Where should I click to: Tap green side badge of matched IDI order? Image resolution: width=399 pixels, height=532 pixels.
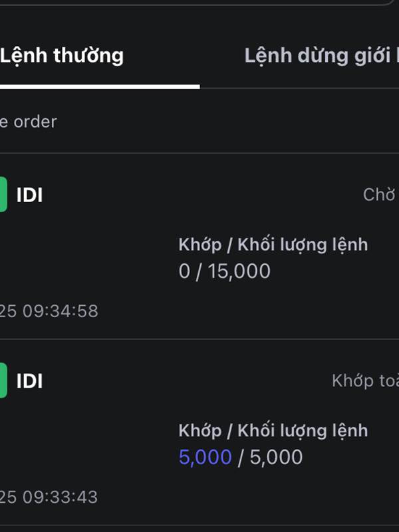[x=3, y=380]
